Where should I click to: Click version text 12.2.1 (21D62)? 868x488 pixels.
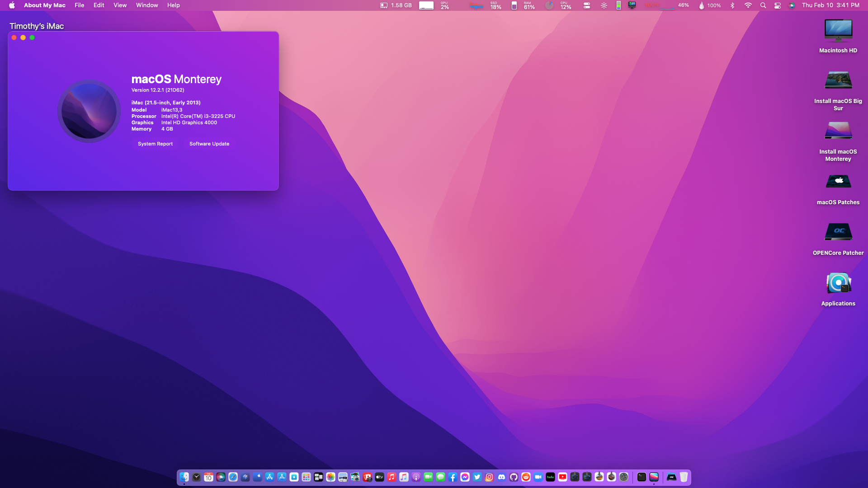158,90
